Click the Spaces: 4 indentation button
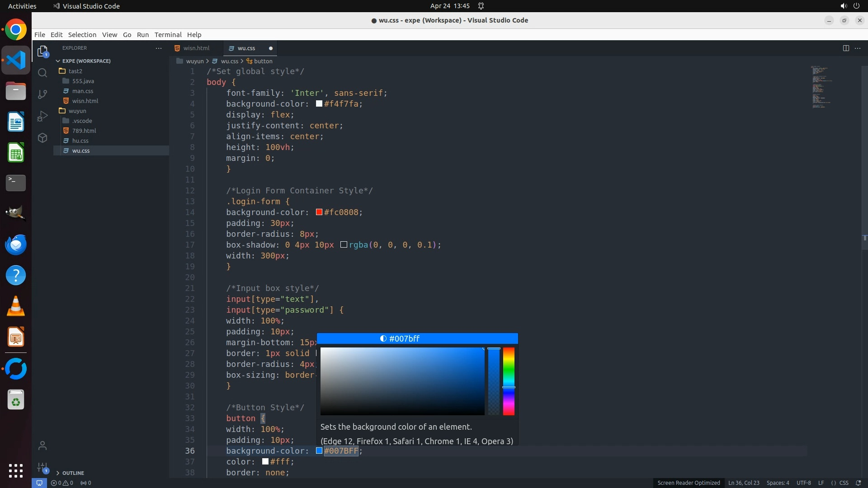The image size is (868, 488). 778,483
